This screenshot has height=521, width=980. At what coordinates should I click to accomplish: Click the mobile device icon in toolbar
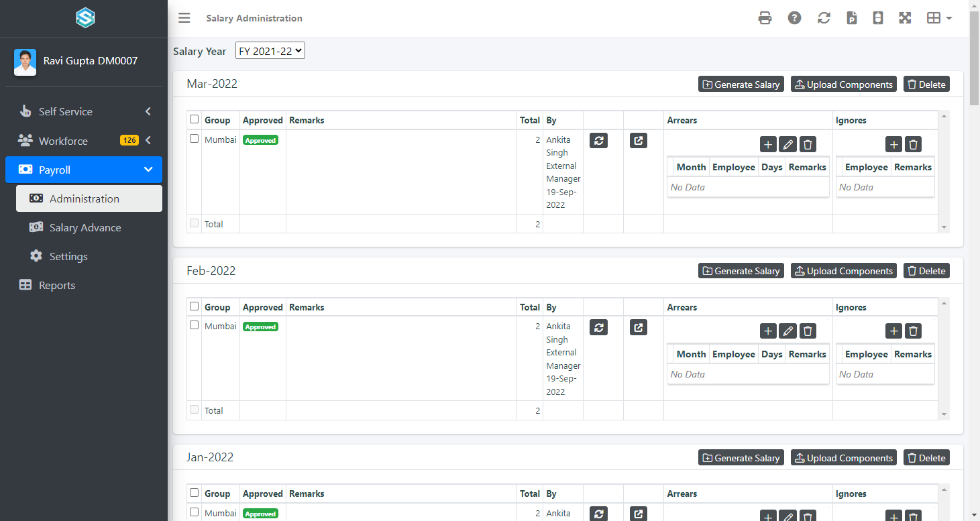click(878, 18)
